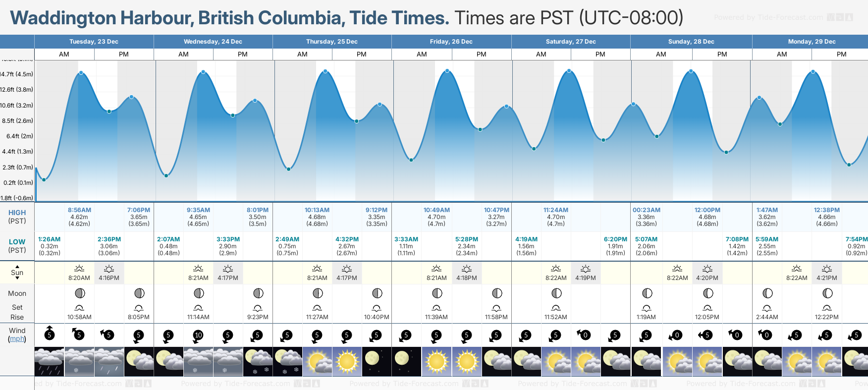Select the Tuesday, 23 Dec day header

[94, 42]
